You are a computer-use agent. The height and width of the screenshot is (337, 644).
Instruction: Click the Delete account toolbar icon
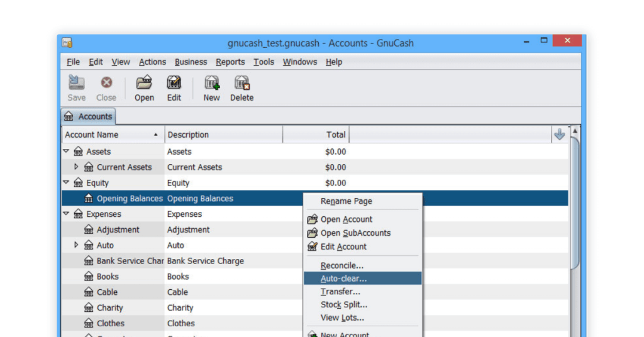[x=242, y=82]
